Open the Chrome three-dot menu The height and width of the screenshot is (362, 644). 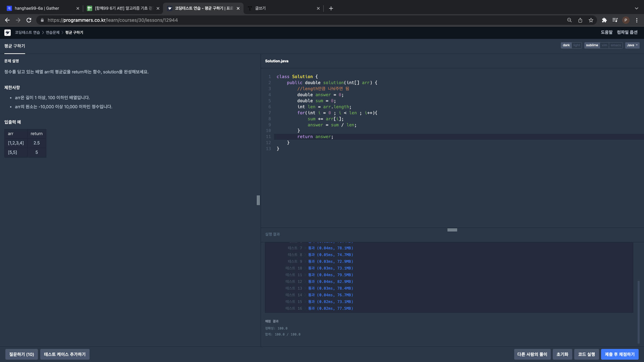(637, 20)
